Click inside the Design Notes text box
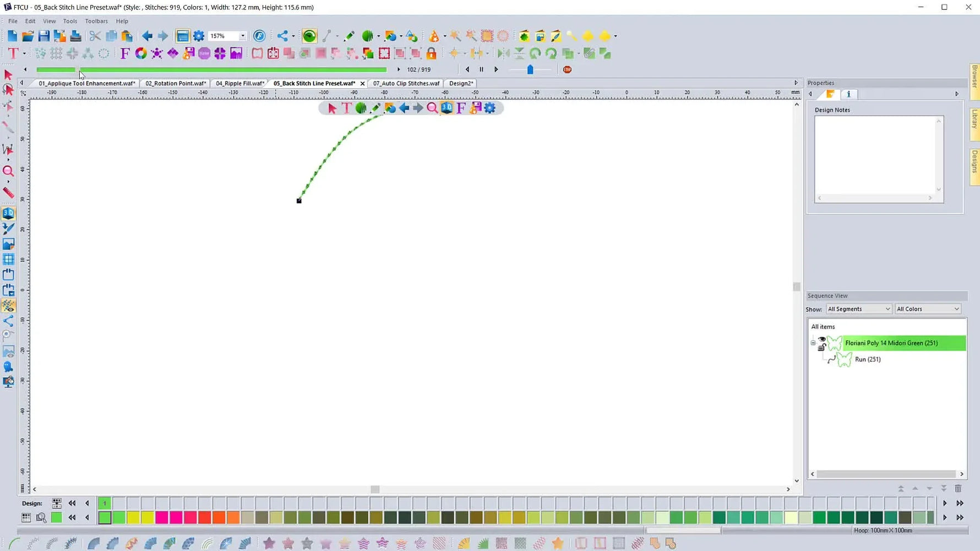 [x=875, y=154]
